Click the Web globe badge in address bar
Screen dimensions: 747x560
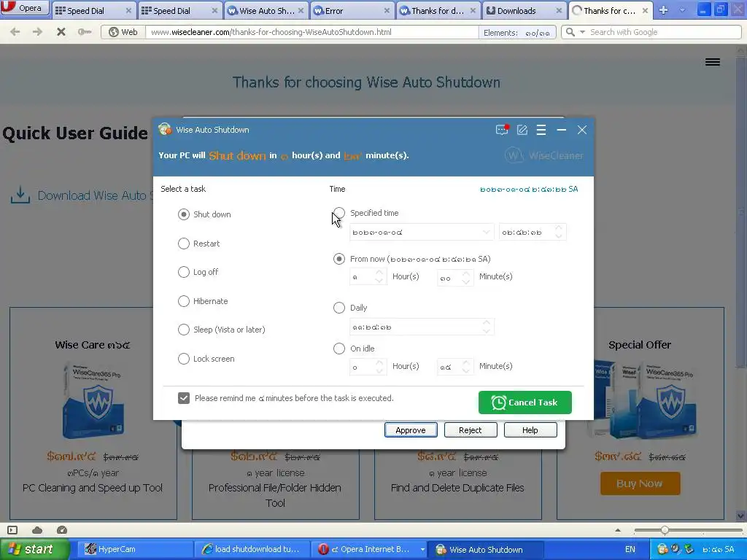tap(123, 32)
